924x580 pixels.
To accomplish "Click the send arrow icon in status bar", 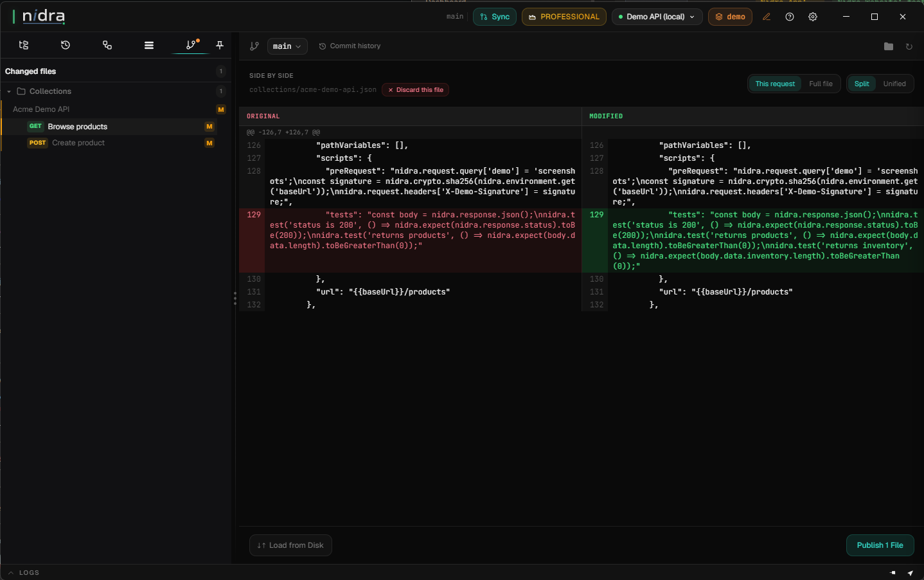I will pos(910,572).
